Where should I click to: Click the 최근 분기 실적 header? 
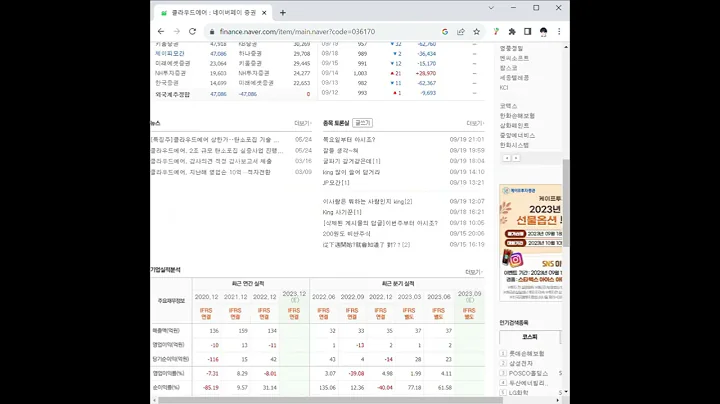tap(398, 284)
